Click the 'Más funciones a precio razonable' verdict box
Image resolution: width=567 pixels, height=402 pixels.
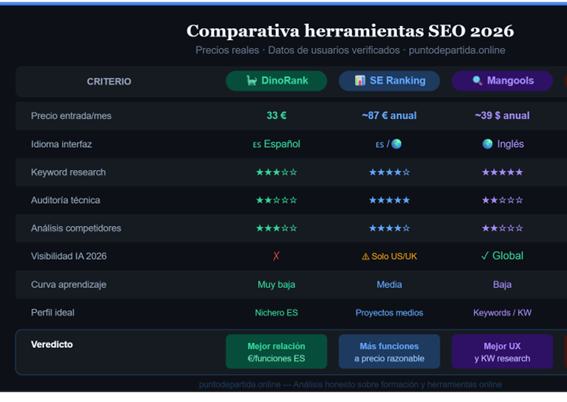(389, 351)
